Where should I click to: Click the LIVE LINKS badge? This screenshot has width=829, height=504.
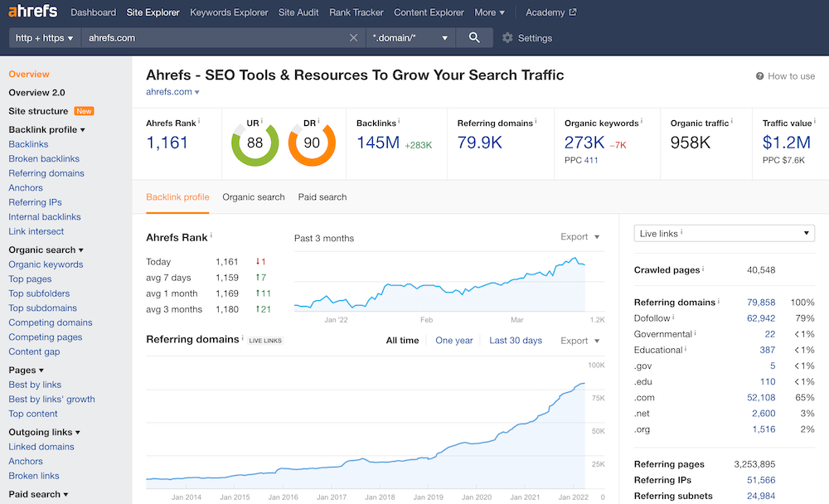pyautogui.click(x=265, y=341)
